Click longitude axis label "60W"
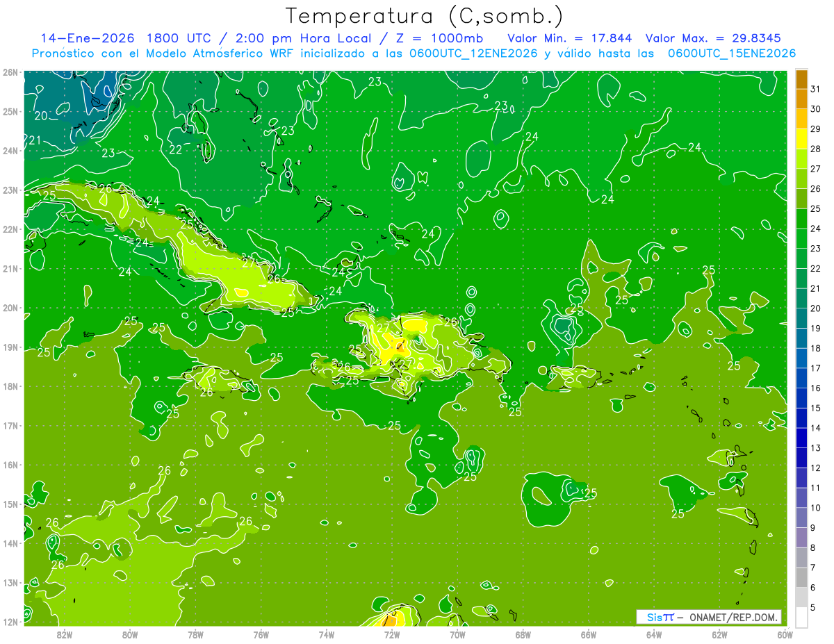The height and width of the screenshot is (644, 834). point(784,635)
